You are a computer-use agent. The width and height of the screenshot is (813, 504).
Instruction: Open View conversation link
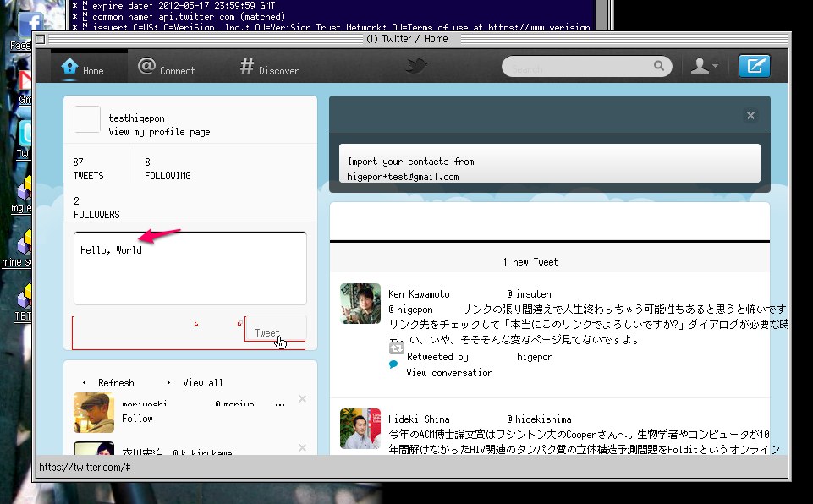click(x=449, y=373)
